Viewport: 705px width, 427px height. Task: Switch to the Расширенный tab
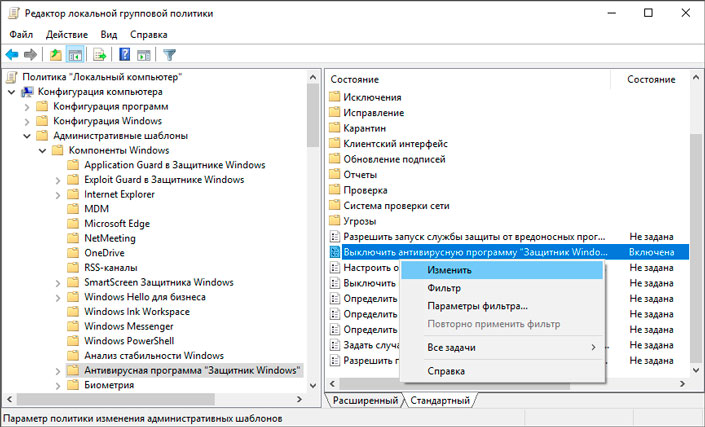[x=365, y=400]
